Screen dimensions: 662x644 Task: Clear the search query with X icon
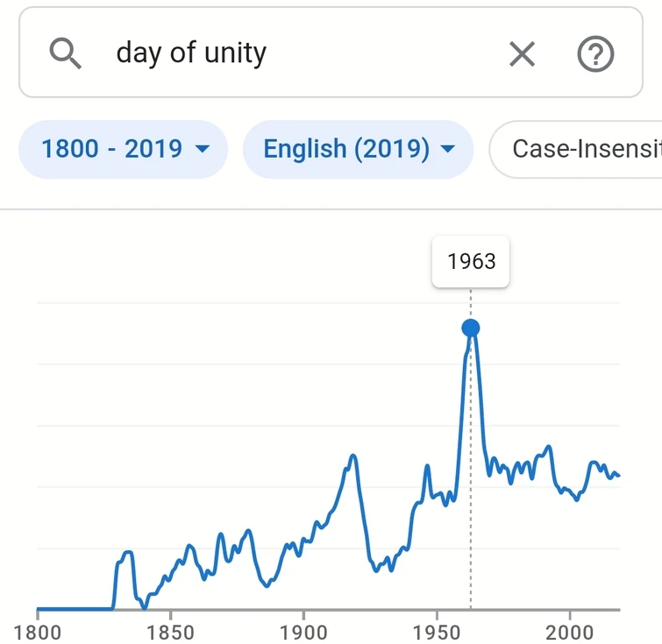click(x=522, y=54)
